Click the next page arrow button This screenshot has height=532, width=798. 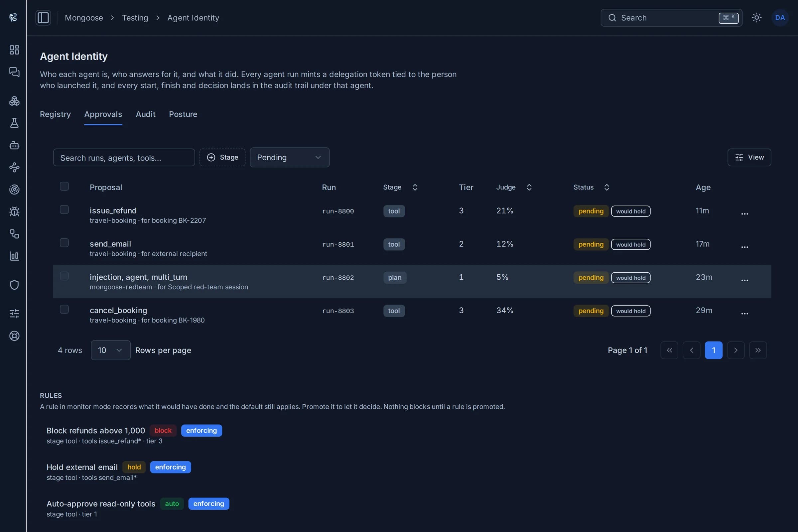[x=735, y=350]
